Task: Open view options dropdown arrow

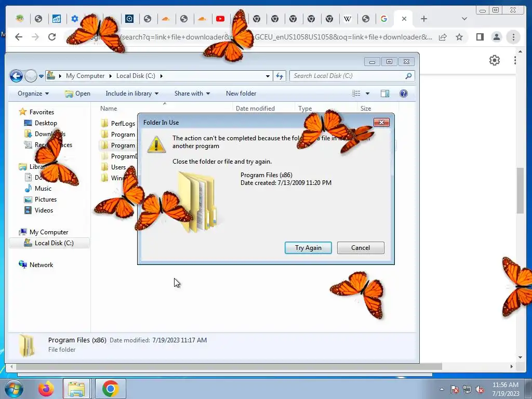Action: 367,94
